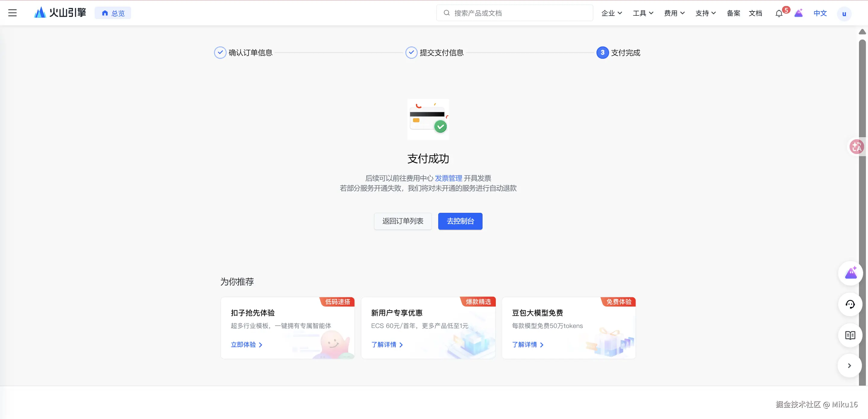Click the floating purple AI assistant button

pyautogui.click(x=850, y=273)
